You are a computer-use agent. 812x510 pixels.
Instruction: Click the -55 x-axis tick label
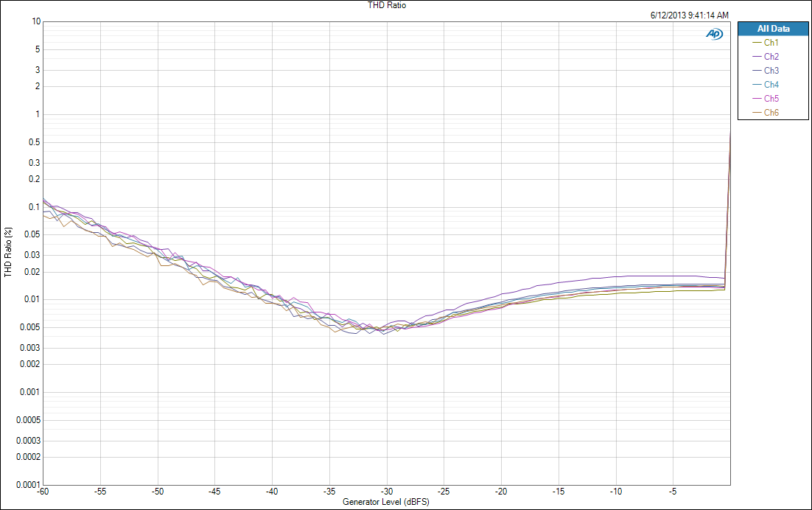tap(100, 492)
